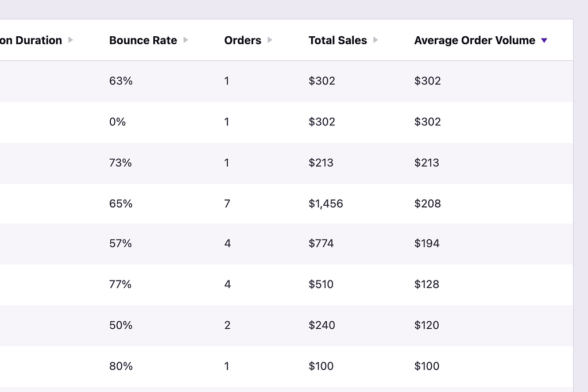Select the $510 total sales cell
The width and height of the screenshot is (588, 392).
(x=321, y=285)
